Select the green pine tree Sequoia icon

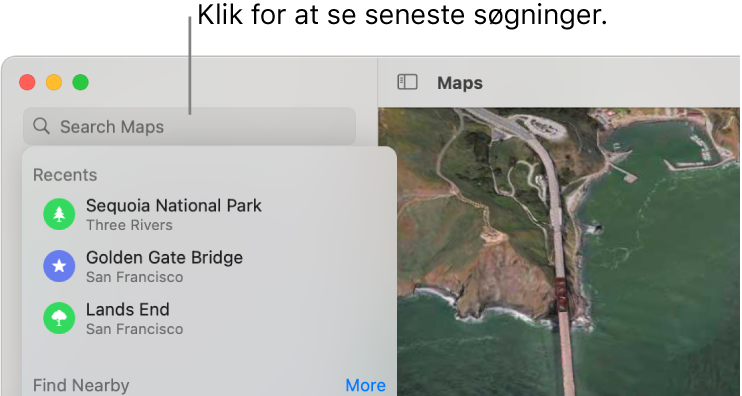[x=59, y=214]
